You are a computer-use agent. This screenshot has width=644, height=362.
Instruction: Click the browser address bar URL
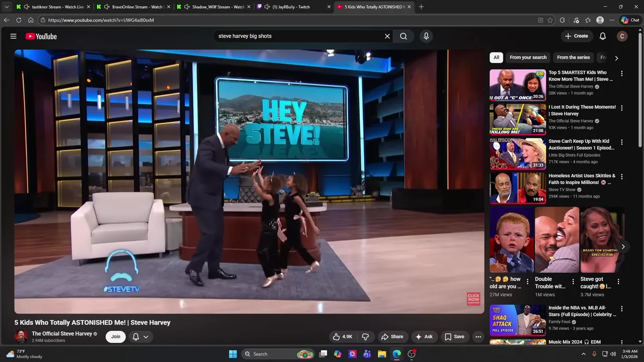pos(101,20)
